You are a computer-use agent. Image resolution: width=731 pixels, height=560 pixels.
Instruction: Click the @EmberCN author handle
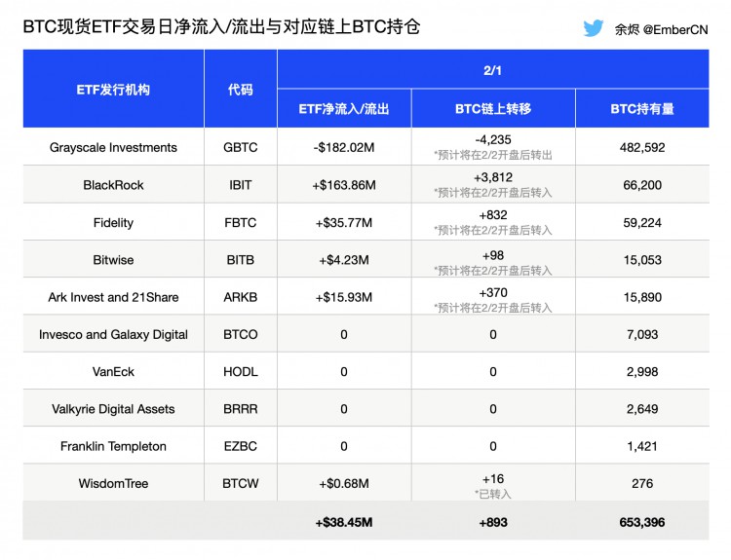(675, 30)
